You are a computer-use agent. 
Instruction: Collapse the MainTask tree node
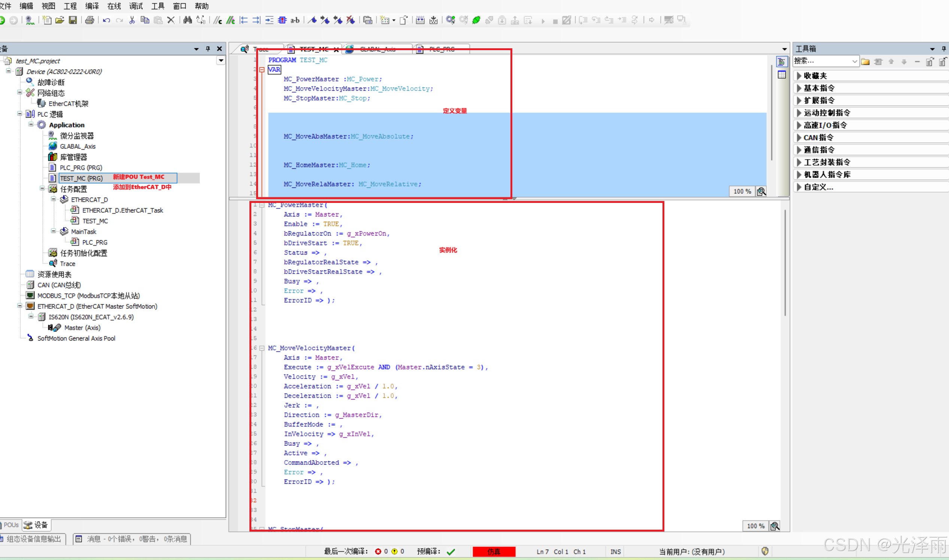coord(54,231)
